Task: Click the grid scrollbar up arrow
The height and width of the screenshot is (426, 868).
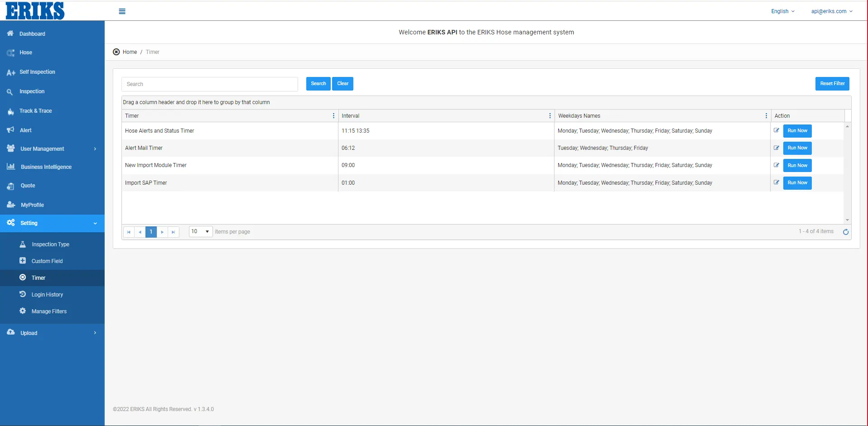Action: pos(847,126)
